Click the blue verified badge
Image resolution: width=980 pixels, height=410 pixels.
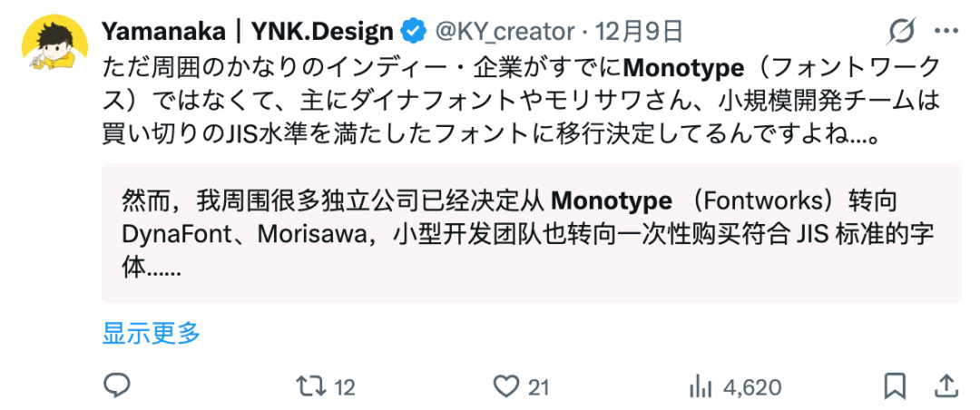413,33
